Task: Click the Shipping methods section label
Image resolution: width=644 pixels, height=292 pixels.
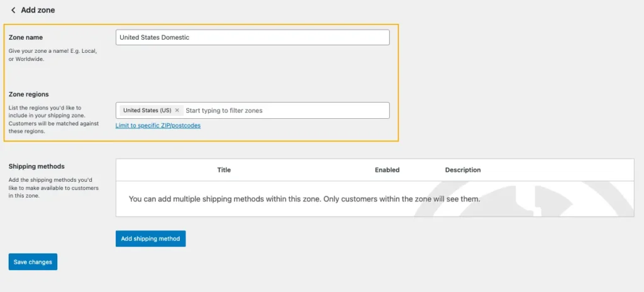Action: [x=36, y=167]
